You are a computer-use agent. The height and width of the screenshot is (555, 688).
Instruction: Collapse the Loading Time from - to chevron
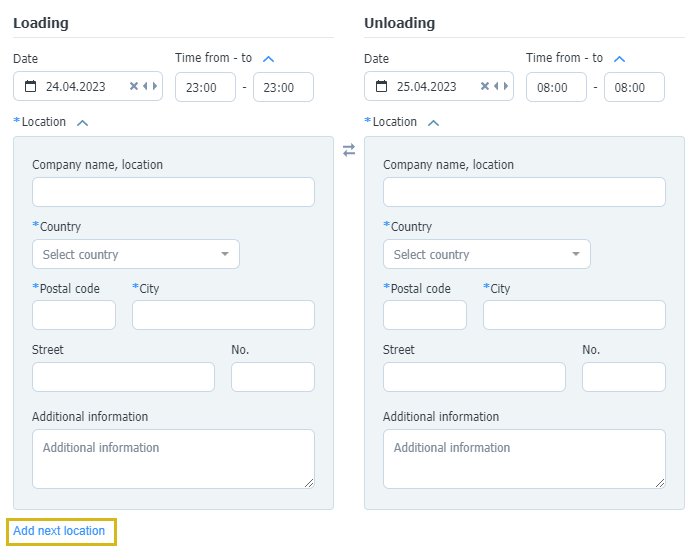pos(268,59)
